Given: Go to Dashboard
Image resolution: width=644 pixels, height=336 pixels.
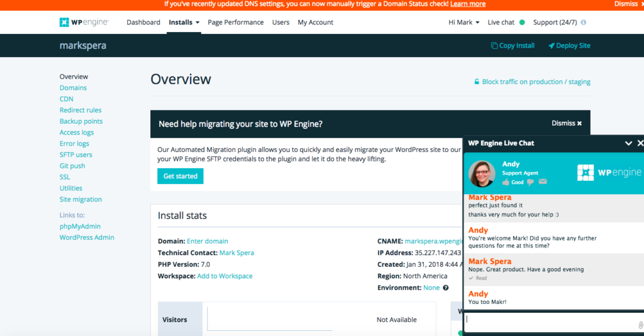Looking at the screenshot, I should click(143, 22).
